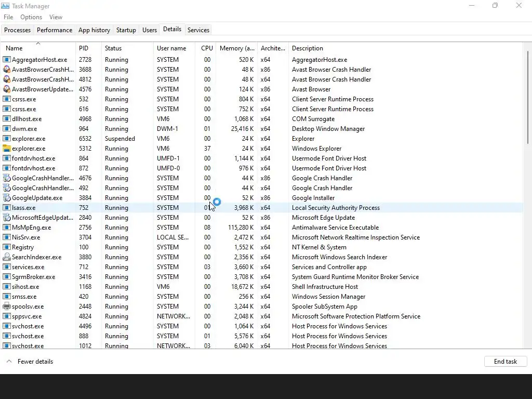The height and width of the screenshot is (399, 532).
Task: Open the View menu
Action: (x=56, y=17)
